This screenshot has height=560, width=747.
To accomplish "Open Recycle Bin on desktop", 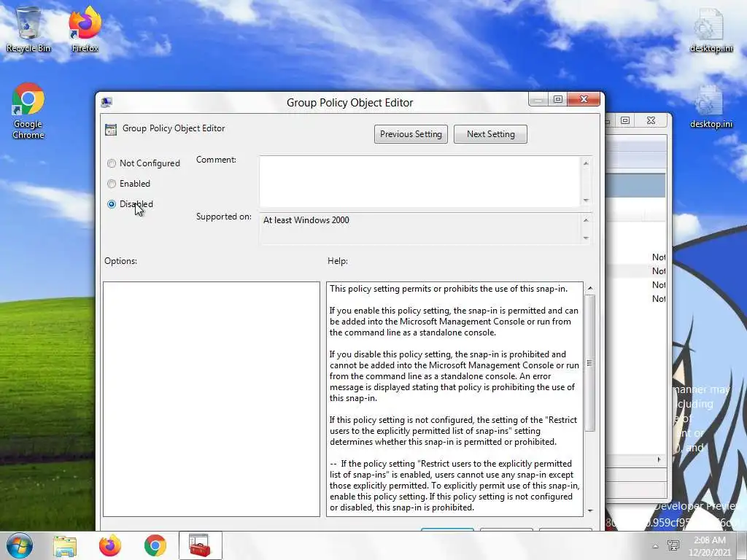I will point(28,28).
